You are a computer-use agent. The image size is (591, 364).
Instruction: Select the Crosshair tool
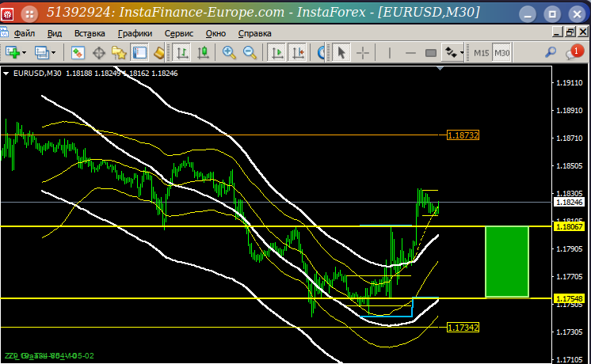point(363,53)
